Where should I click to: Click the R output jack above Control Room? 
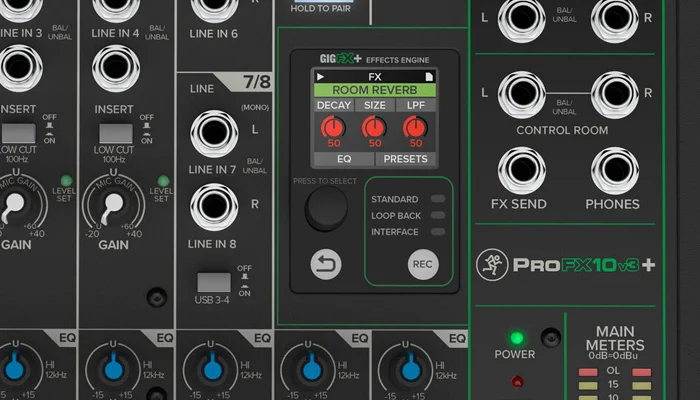(615, 19)
